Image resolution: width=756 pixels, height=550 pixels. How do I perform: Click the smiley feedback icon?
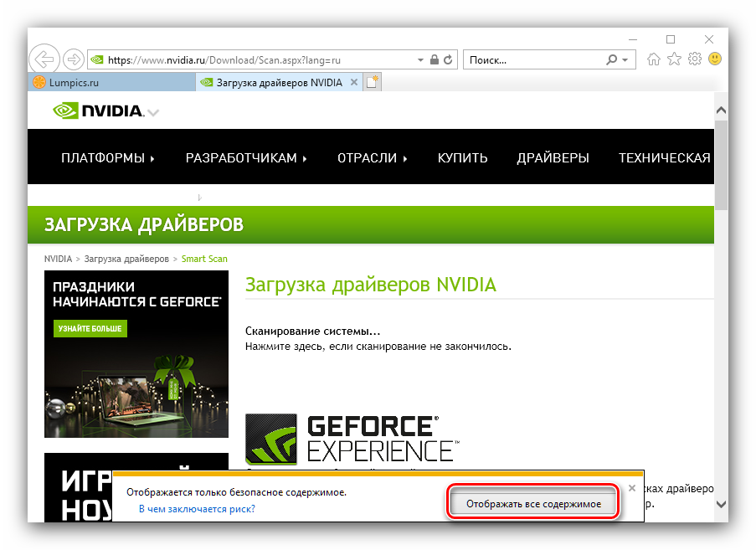715,59
